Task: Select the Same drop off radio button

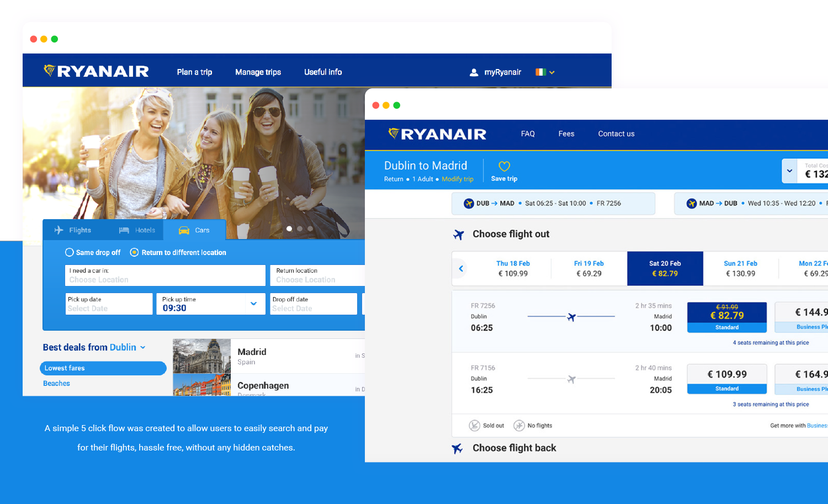Action: (x=70, y=252)
